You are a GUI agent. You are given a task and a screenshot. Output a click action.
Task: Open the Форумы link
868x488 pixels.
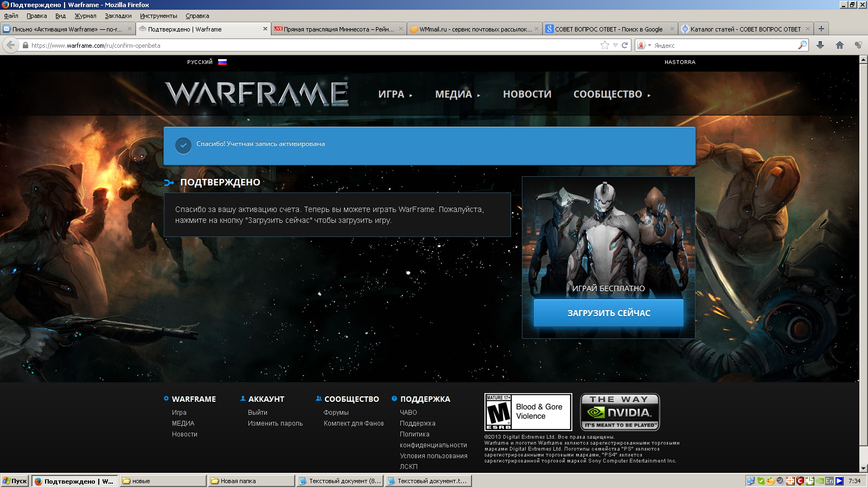pos(336,413)
